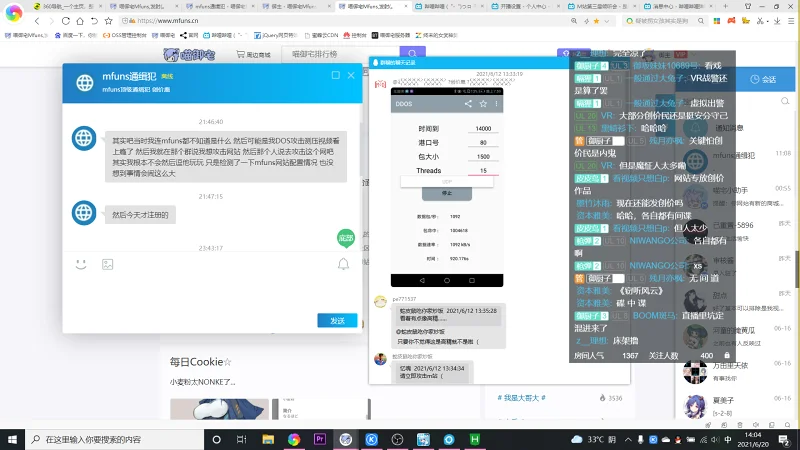This screenshot has height=450, width=800.
Task: Click the purple search button on mfuns site
Action: [413, 54]
